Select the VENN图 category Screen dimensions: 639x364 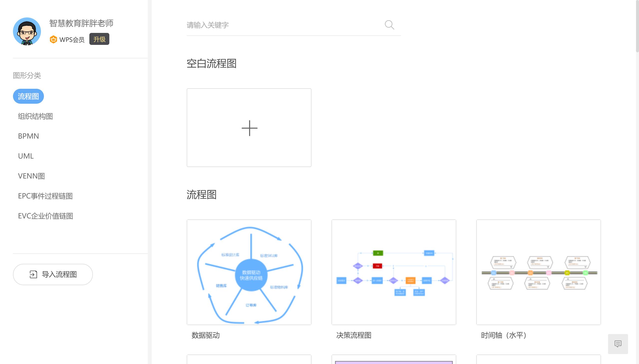coord(31,176)
